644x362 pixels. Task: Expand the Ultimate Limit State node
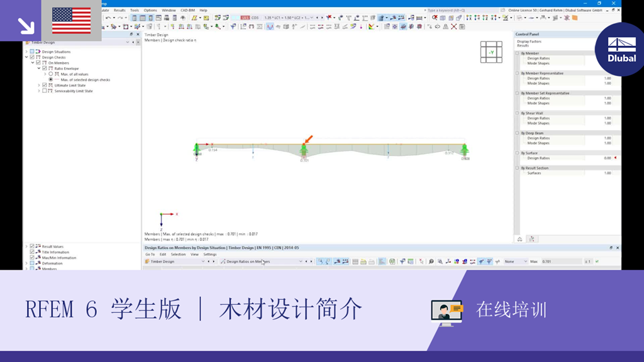pos(39,85)
